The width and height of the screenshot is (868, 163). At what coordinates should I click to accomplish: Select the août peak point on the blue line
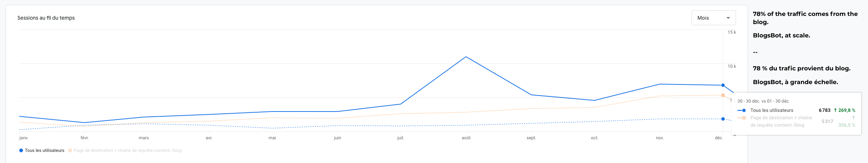(x=466, y=57)
